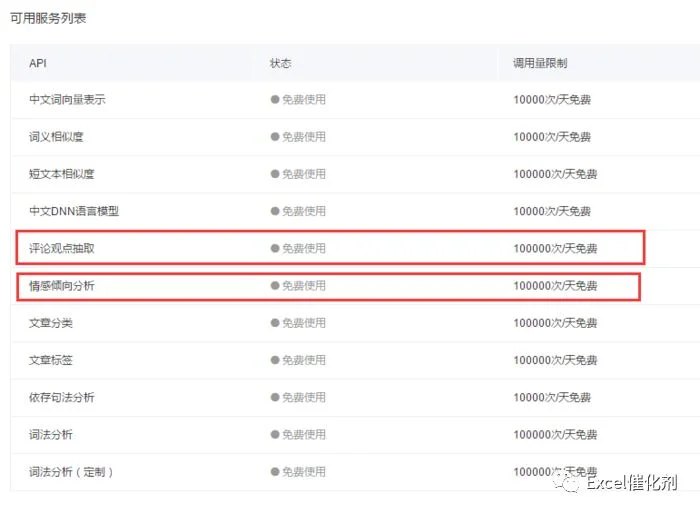Click quota 100000次/天免费 for 评论观点抽取
This screenshot has height=513, width=700.
point(555,248)
